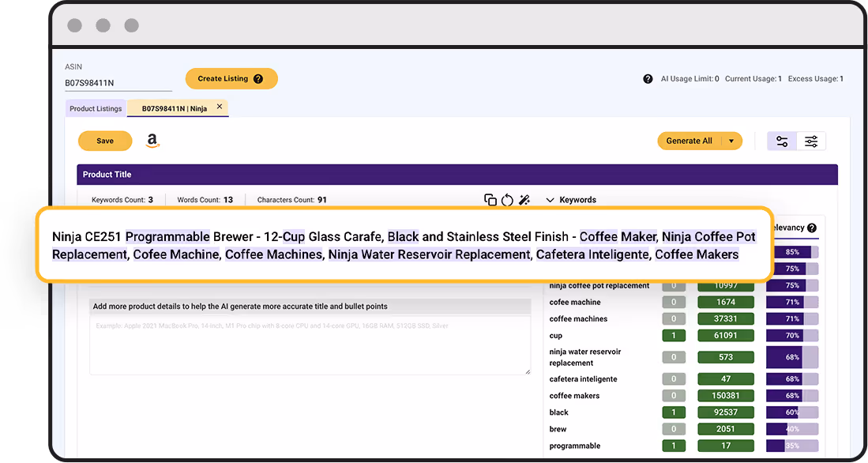Click the Keywords Count: 3 label

click(122, 200)
